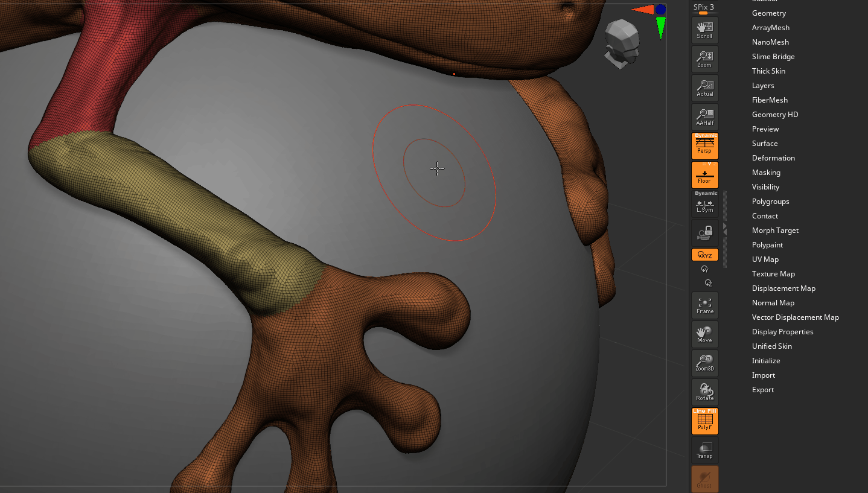Open the Texture Map section
Viewport: 868px width, 493px height.
point(773,274)
